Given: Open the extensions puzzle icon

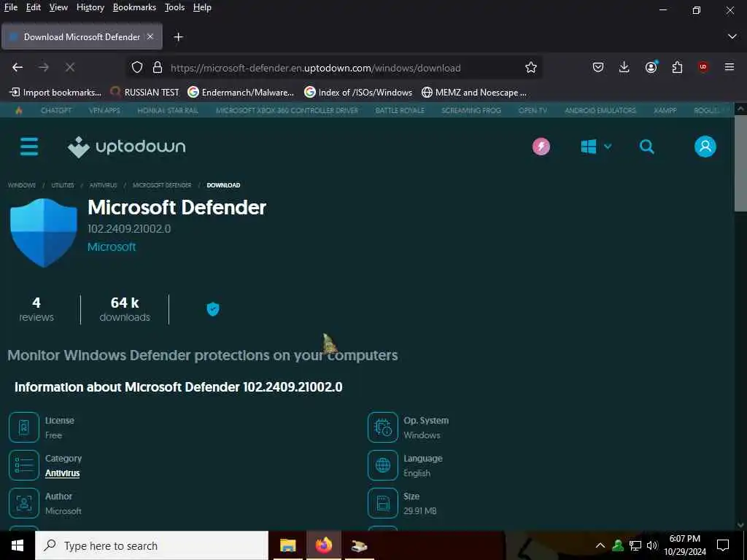Looking at the screenshot, I should coord(678,68).
